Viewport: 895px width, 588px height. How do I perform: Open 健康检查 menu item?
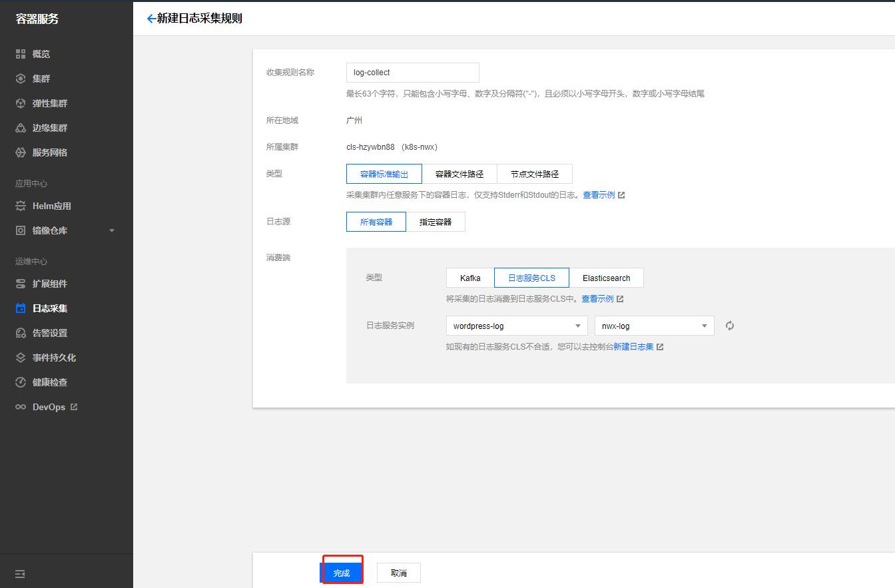(x=50, y=382)
